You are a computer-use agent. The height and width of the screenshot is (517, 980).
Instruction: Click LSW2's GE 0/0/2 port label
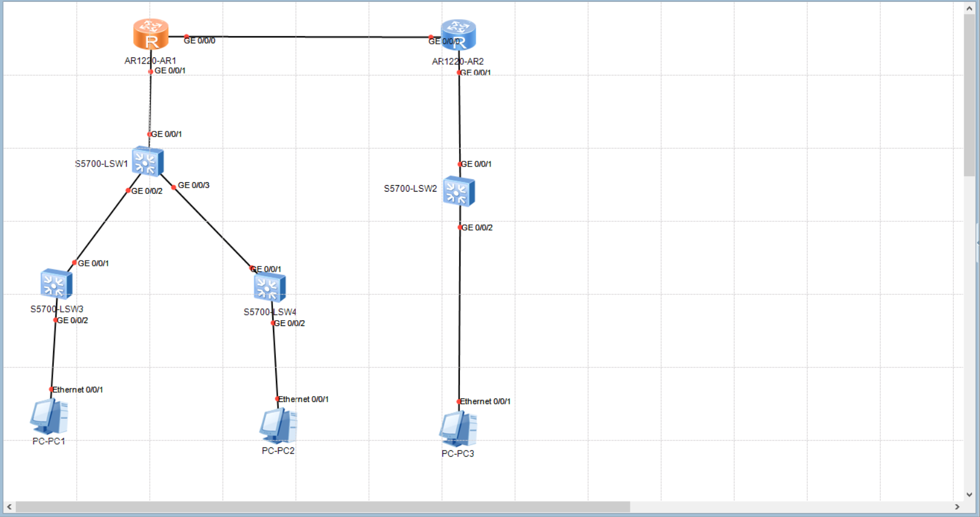tap(477, 227)
